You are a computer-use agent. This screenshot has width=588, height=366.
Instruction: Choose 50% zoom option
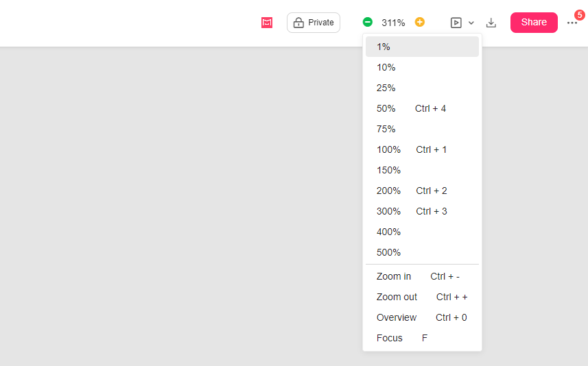pyautogui.click(x=422, y=108)
